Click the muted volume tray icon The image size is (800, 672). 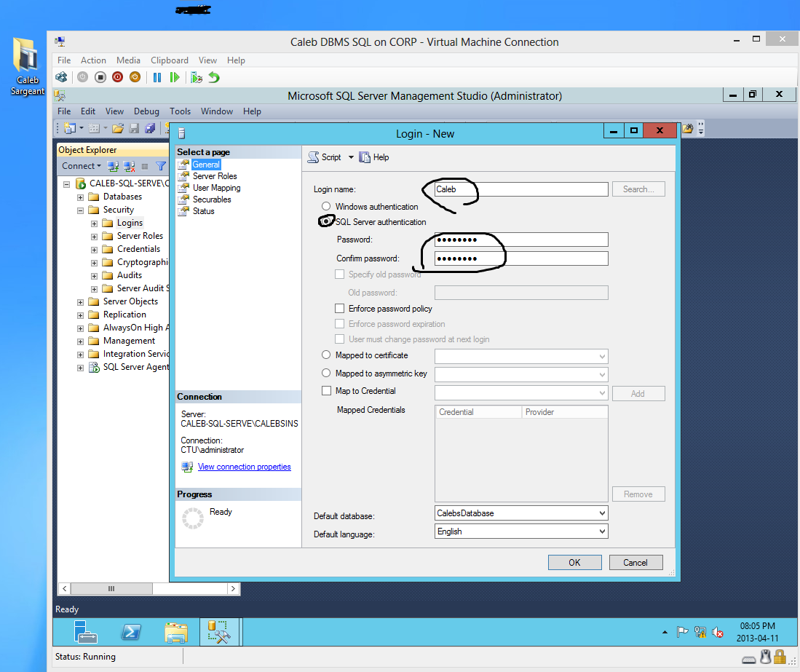717,632
